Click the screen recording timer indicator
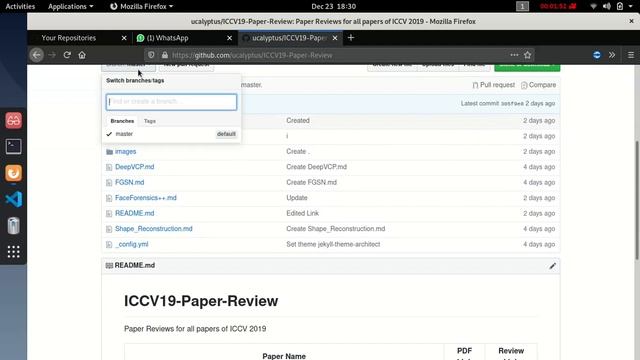 pos(558,6)
